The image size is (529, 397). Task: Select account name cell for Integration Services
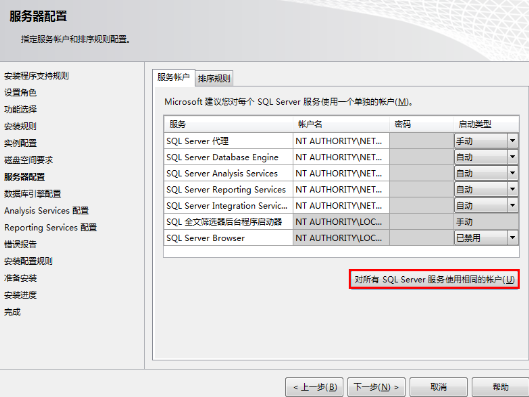(341, 206)
